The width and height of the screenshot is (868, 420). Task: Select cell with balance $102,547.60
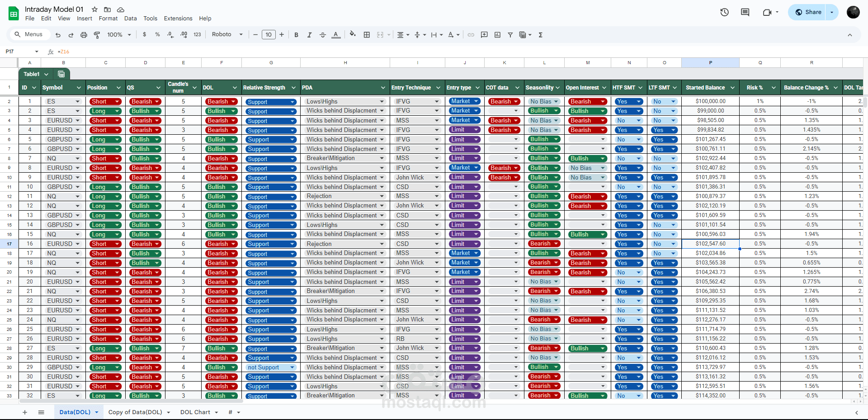710,244
